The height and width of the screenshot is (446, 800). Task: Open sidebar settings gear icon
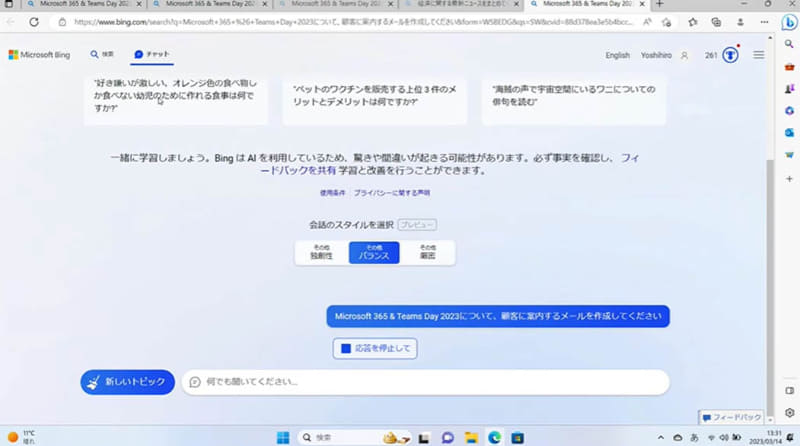pyautogui.click(x=789, y=413)
